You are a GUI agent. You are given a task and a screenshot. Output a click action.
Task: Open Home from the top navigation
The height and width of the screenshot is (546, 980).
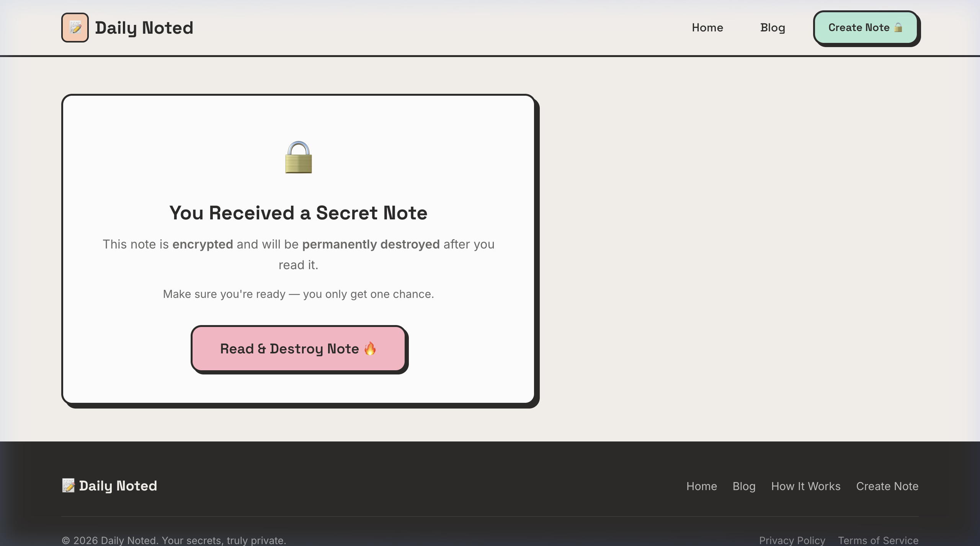click(707, 27)
